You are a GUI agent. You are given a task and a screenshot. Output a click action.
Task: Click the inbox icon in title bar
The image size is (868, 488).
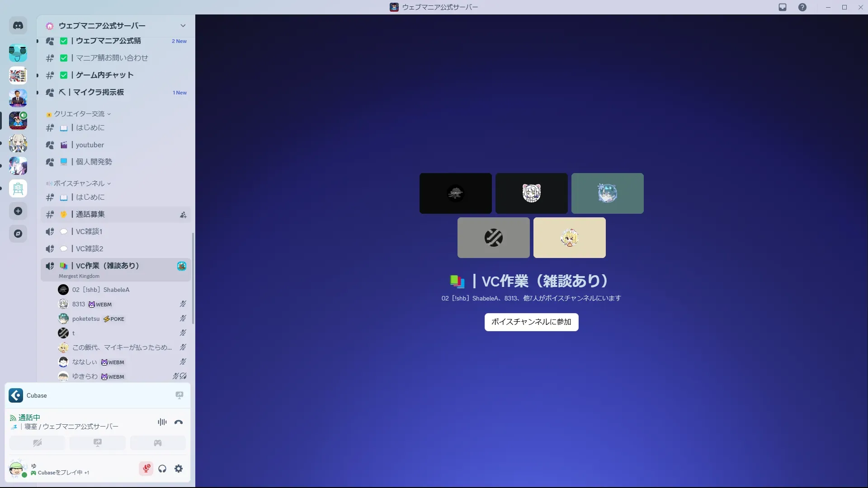pos(783,7)
